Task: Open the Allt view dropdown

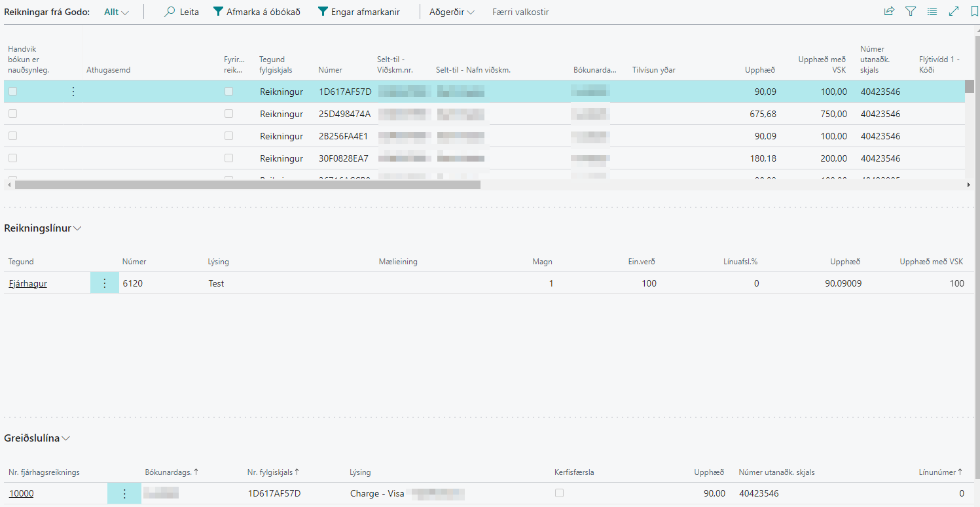Action: 117,12
